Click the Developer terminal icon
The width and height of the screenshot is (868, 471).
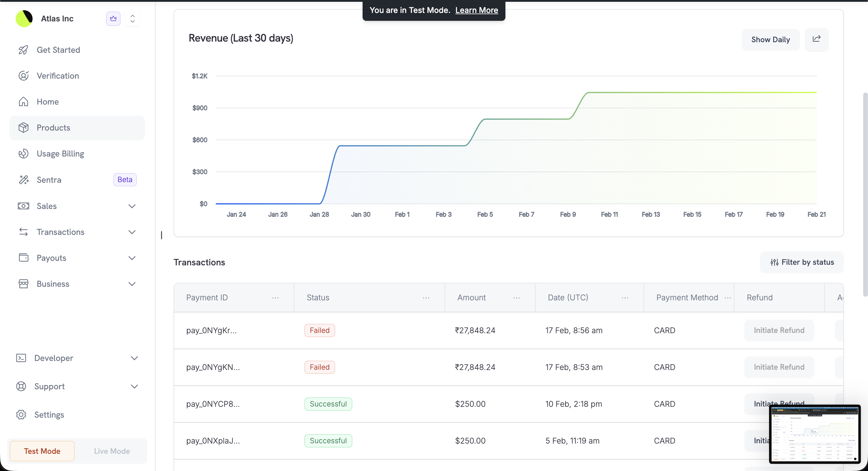click(21, 358)
